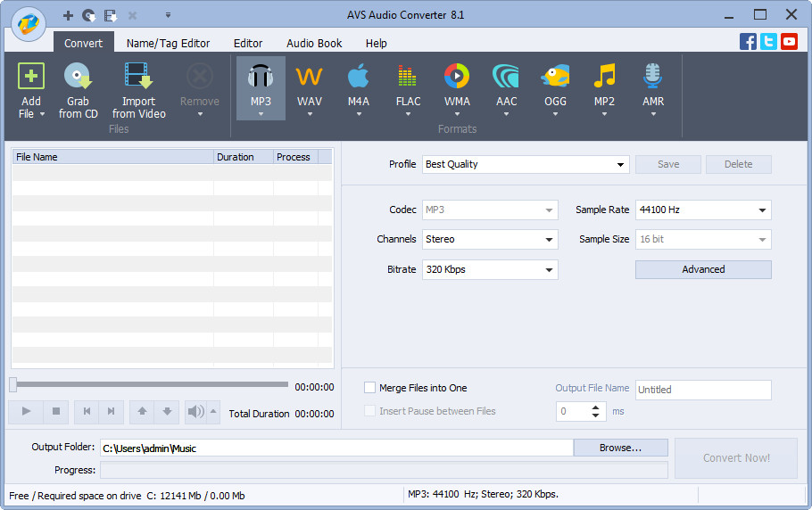This screenshot has width=812, height=510.
Task: Select the AMR output format
Action: 653,88
